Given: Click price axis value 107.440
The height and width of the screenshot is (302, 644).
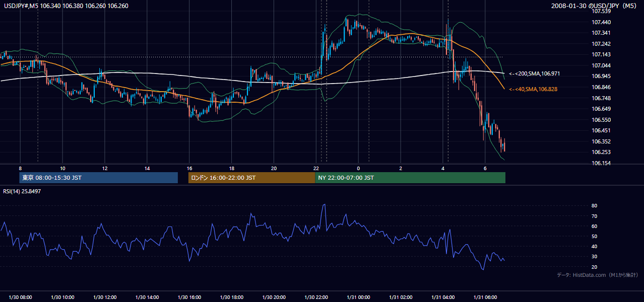Looking at the screenshot, I should [601, 22].
